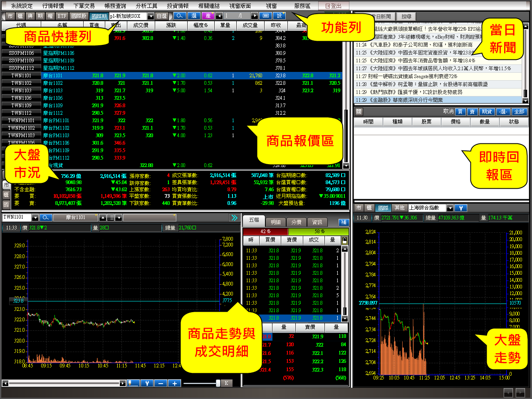This screenshot has height=399, width=532.
Task: Open the p1-新加坡SGX dropdown
Action: 151,16
